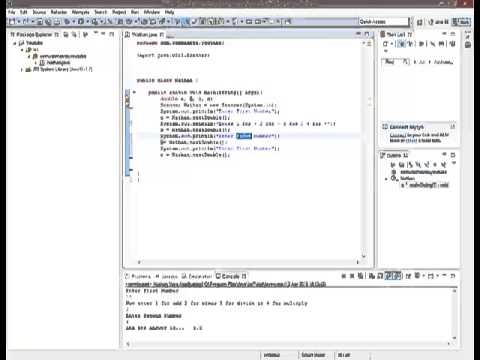Open the Navigate menu
The height and width of the screenshot is (360, 480).
click(81, 12)
